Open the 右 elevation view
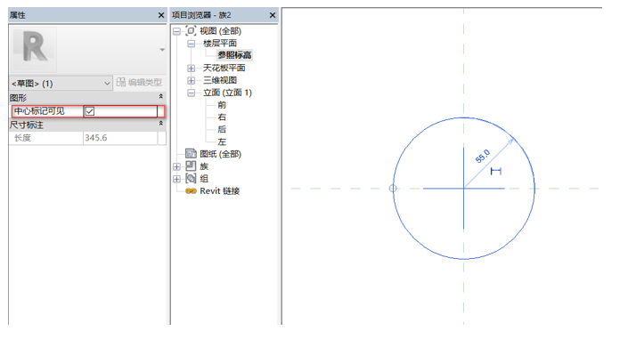Image resolution: width=644 pixels, height=347 pixels. 222,117
